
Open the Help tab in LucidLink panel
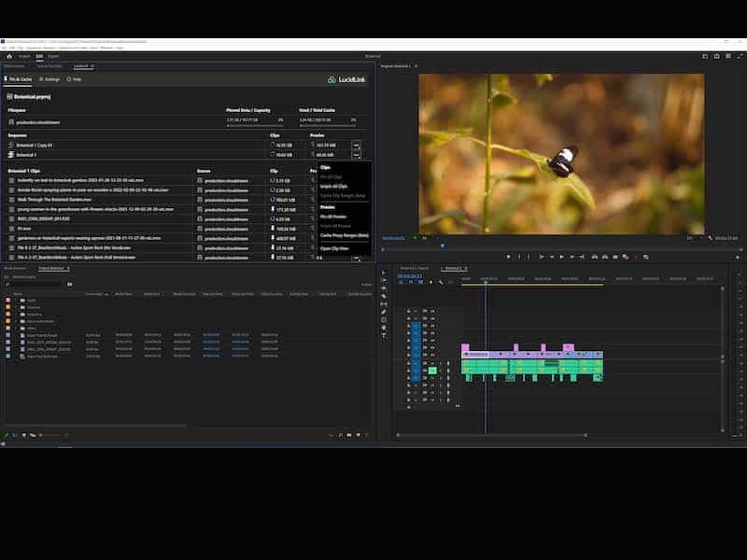tap(75, 79)
